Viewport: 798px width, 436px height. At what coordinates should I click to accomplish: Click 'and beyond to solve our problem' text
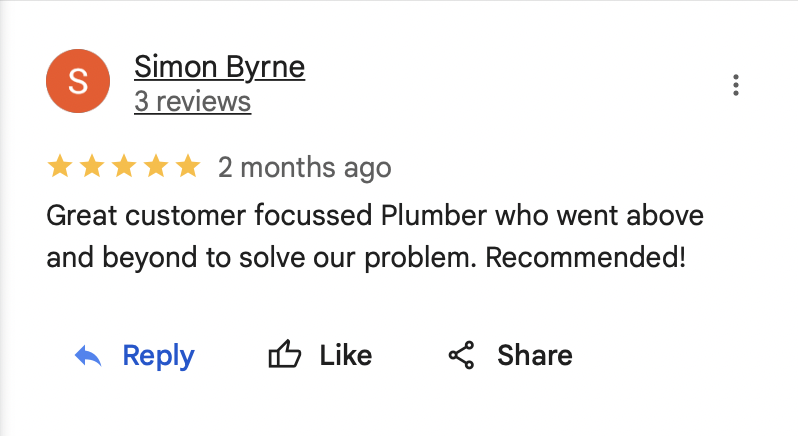click(x=262, y=257)
